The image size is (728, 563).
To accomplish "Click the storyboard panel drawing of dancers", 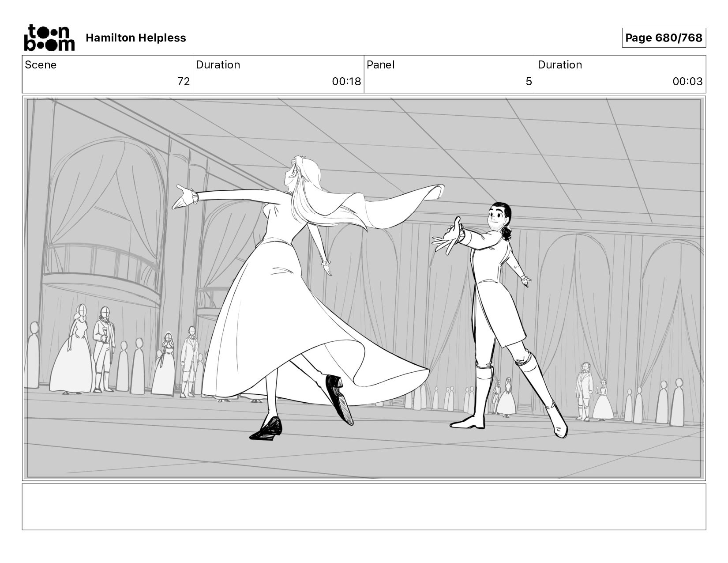I will pyautogui.click(x=364, y=288).
